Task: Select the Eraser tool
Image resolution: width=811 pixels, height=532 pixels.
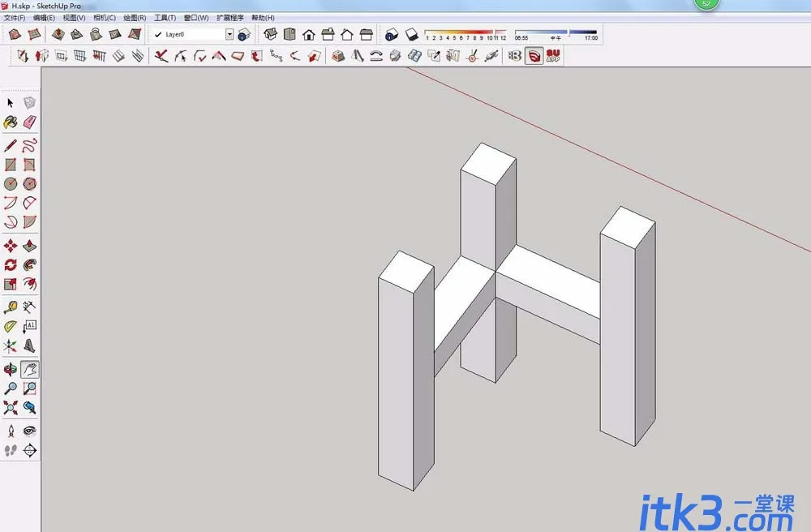Action: coord(29,122)
